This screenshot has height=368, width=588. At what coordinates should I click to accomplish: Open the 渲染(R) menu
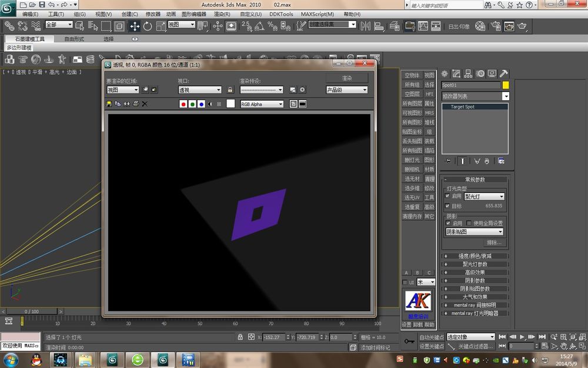click(222, 14)
